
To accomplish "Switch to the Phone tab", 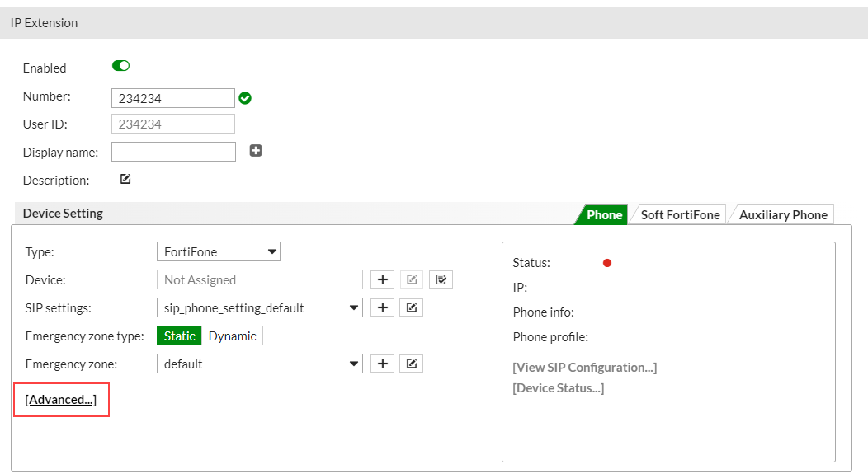I will (603, 214).
